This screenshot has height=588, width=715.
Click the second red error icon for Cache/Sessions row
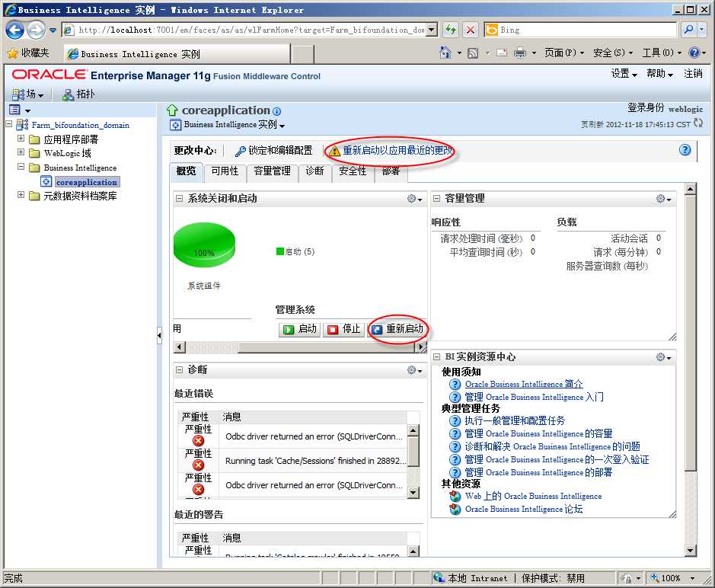pyautogui.click(x=199, y=465)
